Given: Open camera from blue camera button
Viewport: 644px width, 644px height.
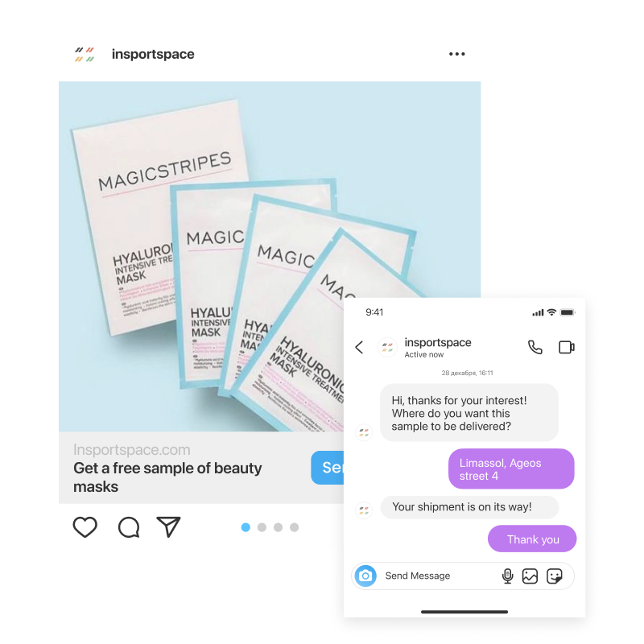Looking at the screenshot, I should coord(365,576).
